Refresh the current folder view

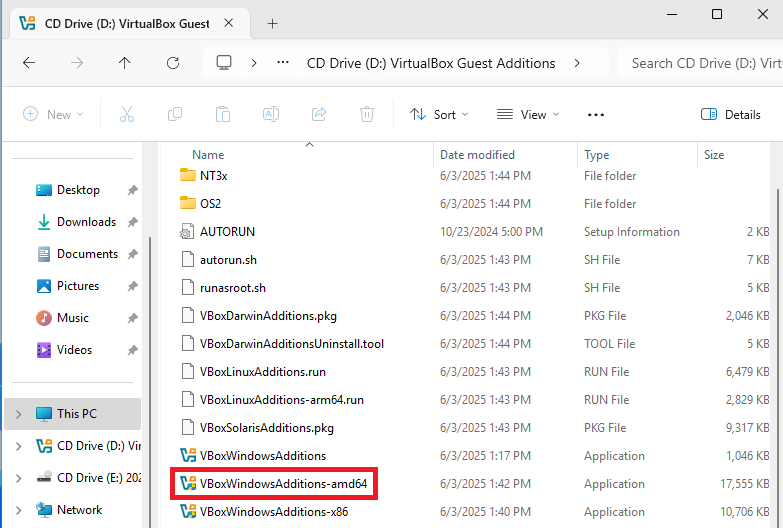click(x=173, y=63)
